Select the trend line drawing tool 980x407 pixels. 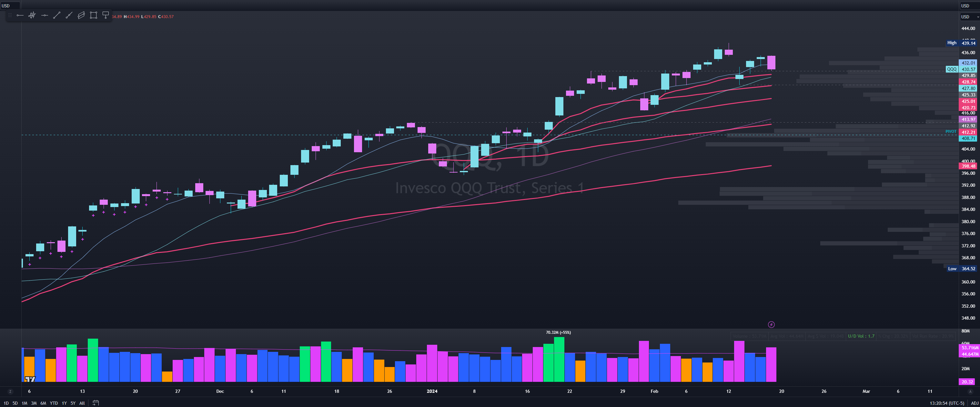coord(57,15)
